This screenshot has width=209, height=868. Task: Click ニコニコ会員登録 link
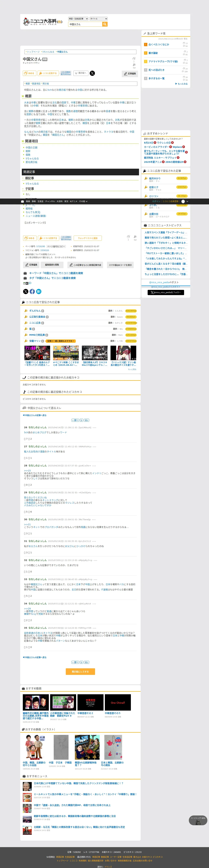pos(170,201)
